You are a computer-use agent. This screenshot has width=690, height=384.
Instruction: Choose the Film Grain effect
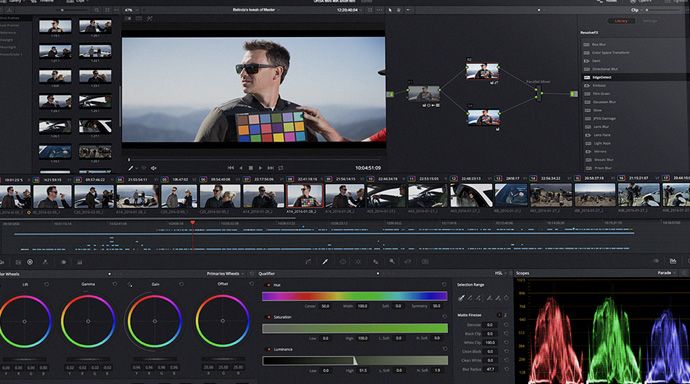[601, 94]
